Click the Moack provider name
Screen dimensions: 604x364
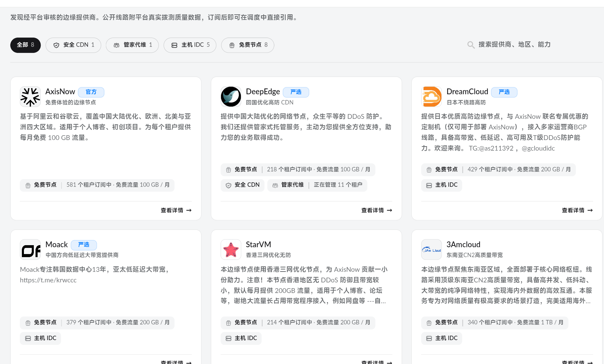pos(57,244)
